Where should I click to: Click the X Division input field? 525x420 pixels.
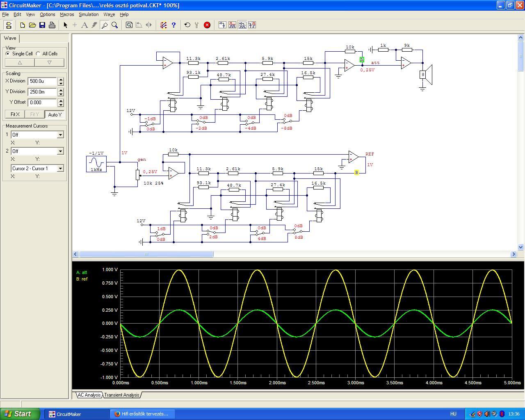click(42, 81)
